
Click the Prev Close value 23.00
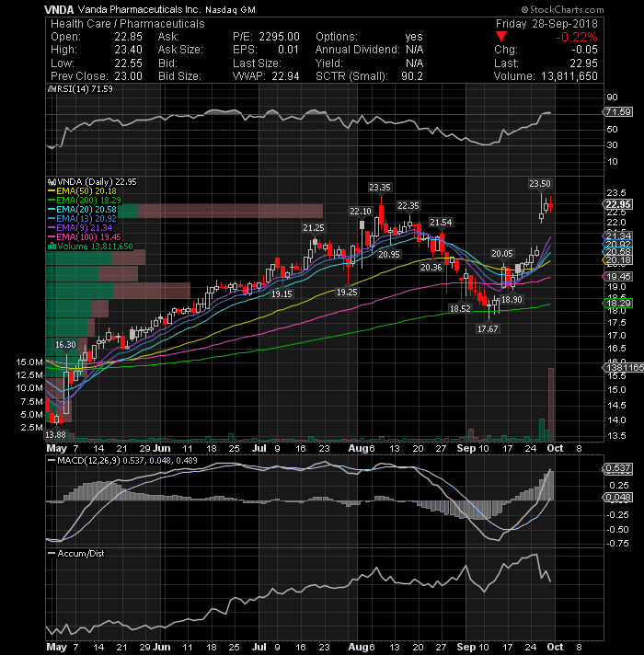(128, 76)
